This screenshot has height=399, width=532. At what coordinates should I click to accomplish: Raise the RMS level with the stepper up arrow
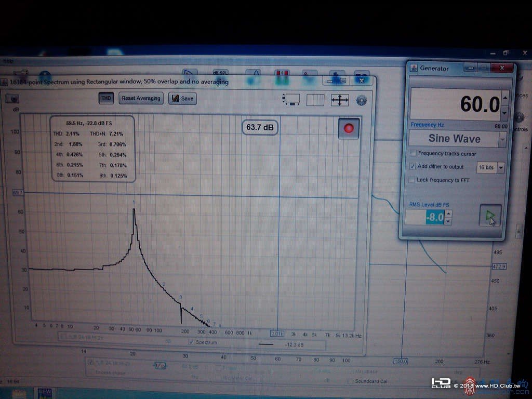tap(448, 214)
